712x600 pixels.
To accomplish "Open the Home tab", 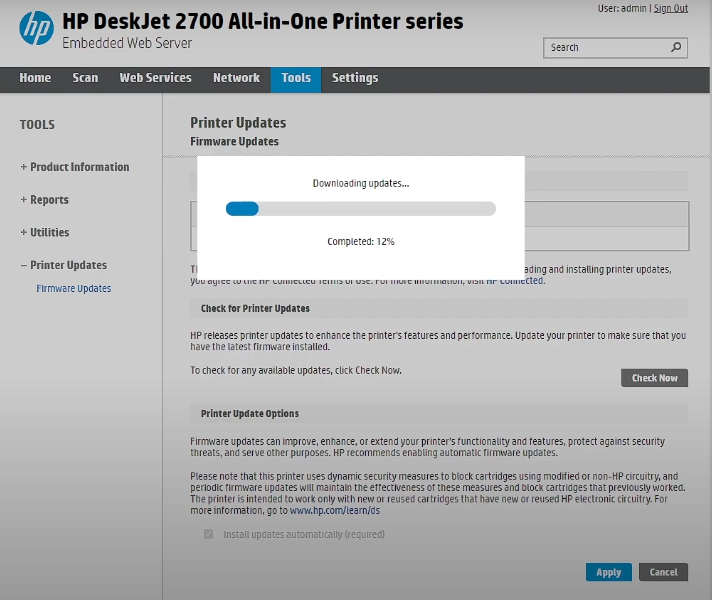I will (35, 78).
